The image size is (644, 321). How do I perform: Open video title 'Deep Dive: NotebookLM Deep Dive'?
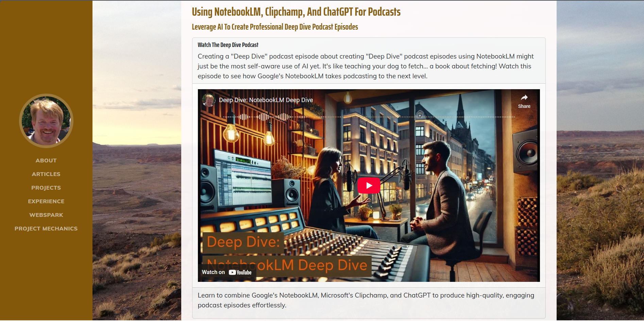266,100
